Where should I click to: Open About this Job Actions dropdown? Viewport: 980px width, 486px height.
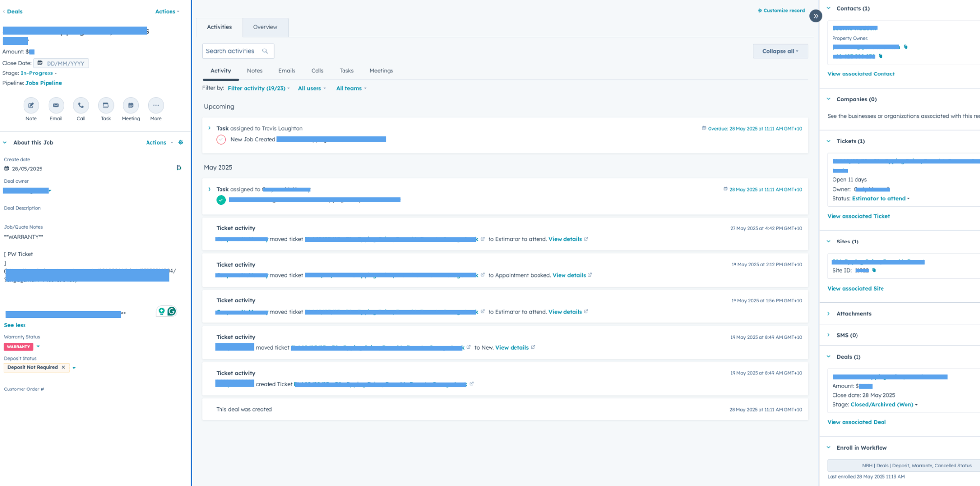pyautogui.click(x=160, y=142)
